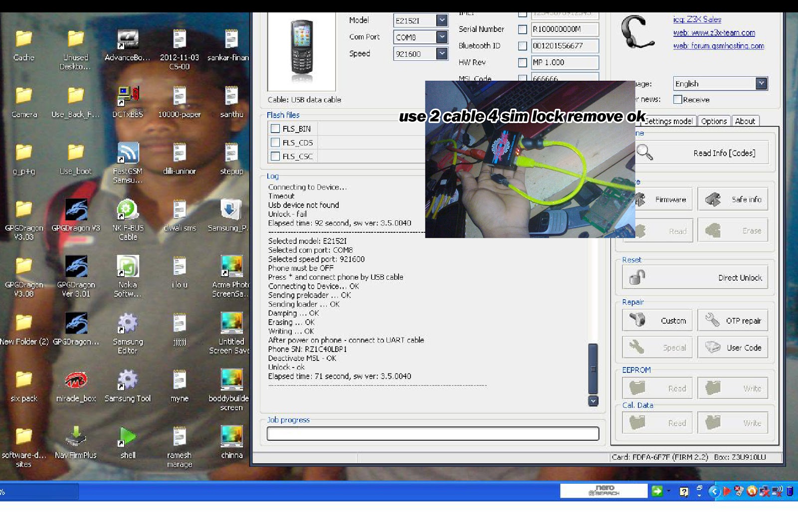798x532 pixels.
Task: Launch the NK F-BUS Cable shortcut
Action: point(128,220)
